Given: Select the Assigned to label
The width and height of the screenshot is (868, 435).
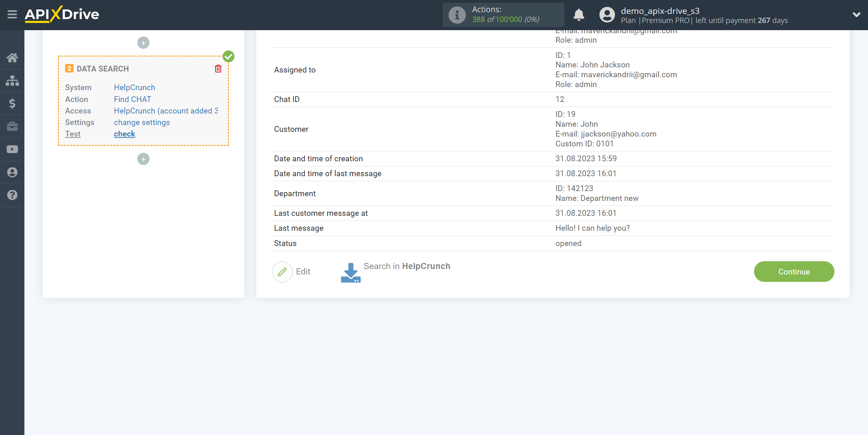Looking at the screenshot, I should pyautogui.click(x=295, y=70).
